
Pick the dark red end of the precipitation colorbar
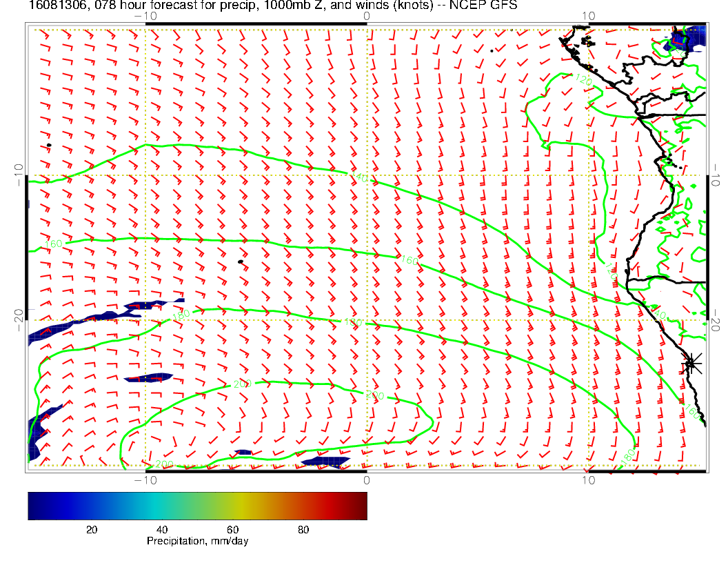click(x=360, y=506)
